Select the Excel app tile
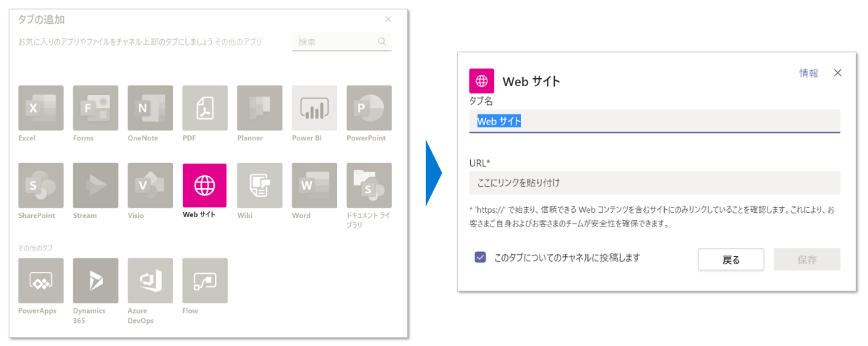Screen dimensions: 868x346 41,108
